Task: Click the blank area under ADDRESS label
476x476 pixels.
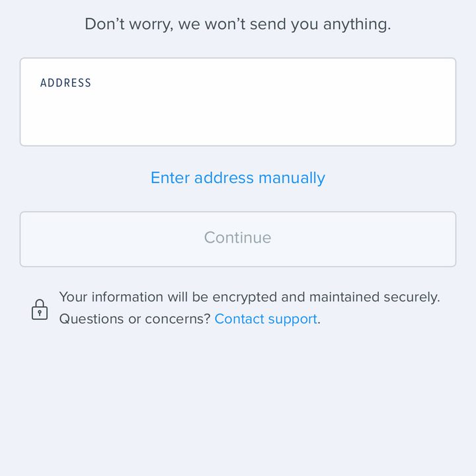Action: [238, 118]
